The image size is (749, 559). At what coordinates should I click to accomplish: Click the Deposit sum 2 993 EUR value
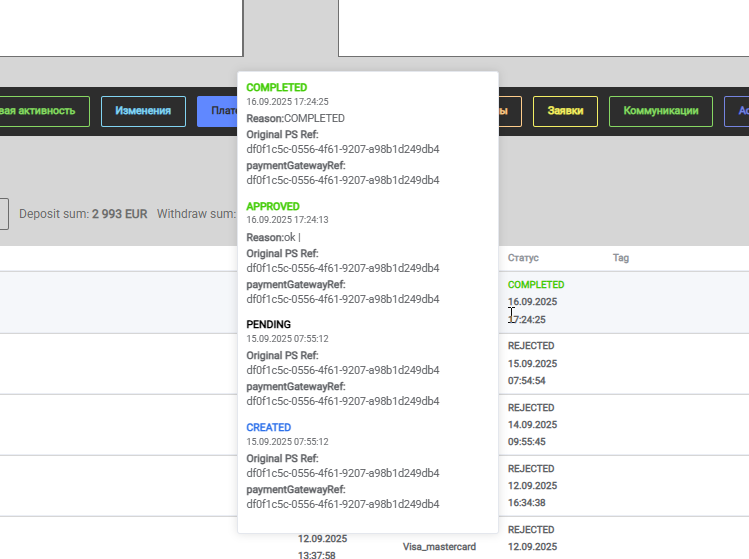coord(119,214)
